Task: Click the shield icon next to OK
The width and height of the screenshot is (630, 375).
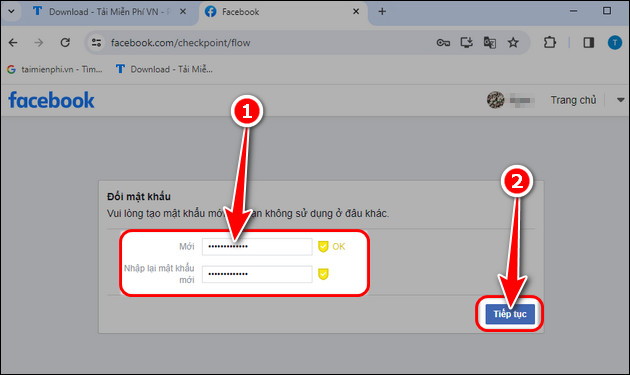Action: click(x=323, y=246)
